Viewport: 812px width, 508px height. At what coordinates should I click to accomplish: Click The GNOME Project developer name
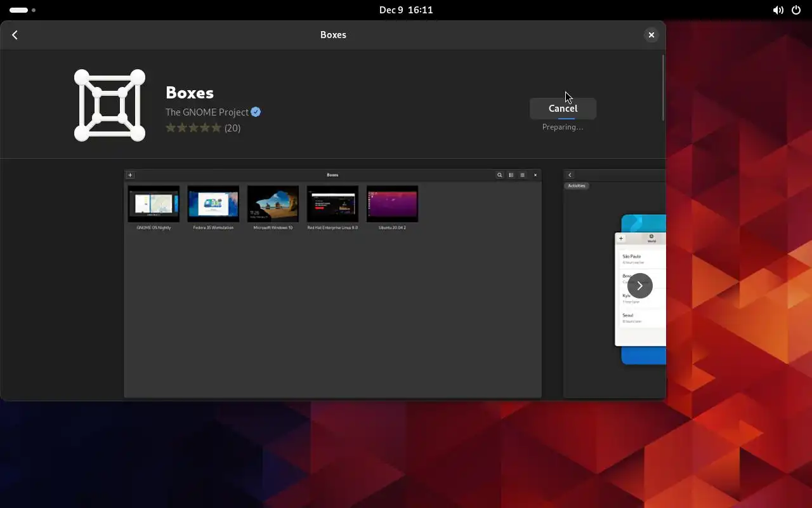(x=207, y=112)
